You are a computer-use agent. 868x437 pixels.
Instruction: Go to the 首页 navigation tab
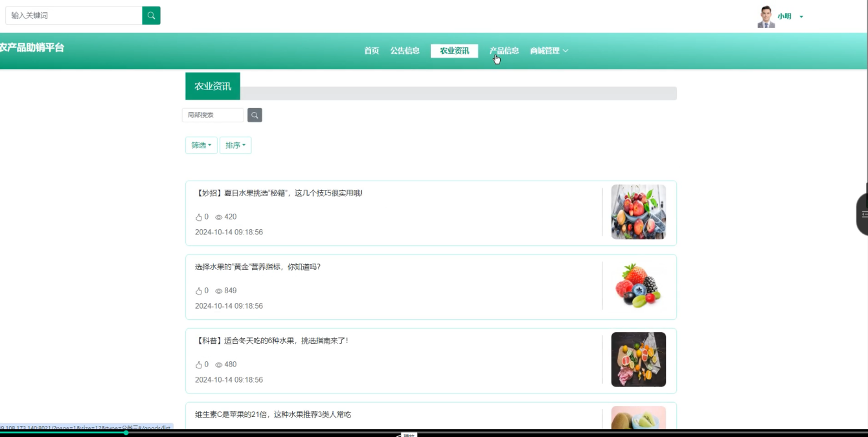(x=371, y=51)
